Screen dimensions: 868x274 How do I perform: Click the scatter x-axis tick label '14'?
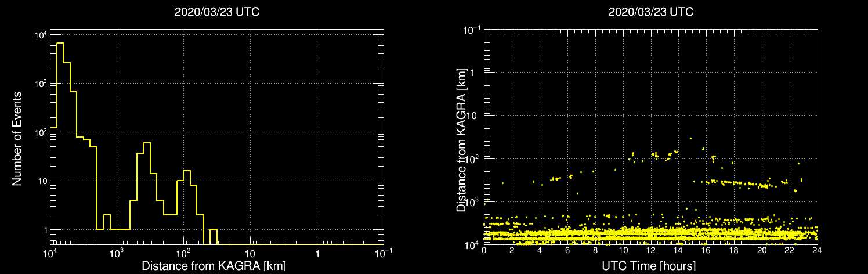click(x=678, y=251)
